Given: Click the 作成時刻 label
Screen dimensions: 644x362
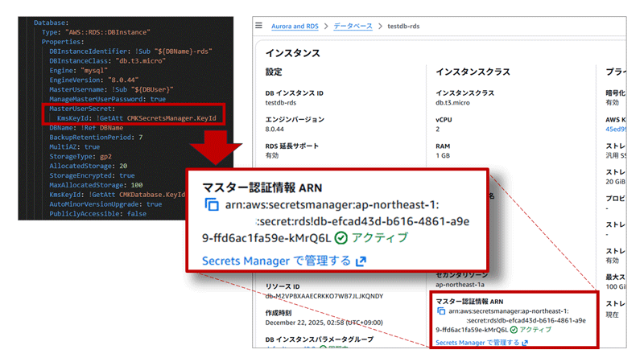Looking at the screenshot, I should pyautogui.click(x=278, y=313).
